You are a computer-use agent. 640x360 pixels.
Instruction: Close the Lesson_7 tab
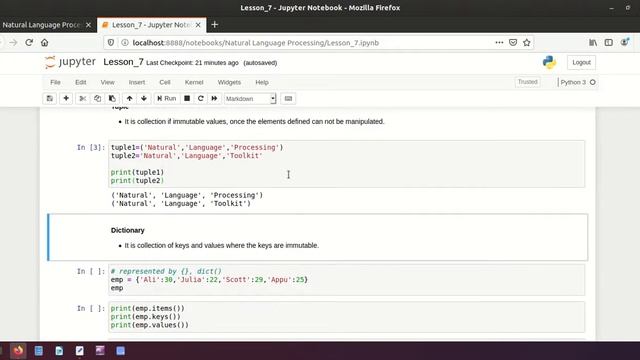[x=198, y=25]
